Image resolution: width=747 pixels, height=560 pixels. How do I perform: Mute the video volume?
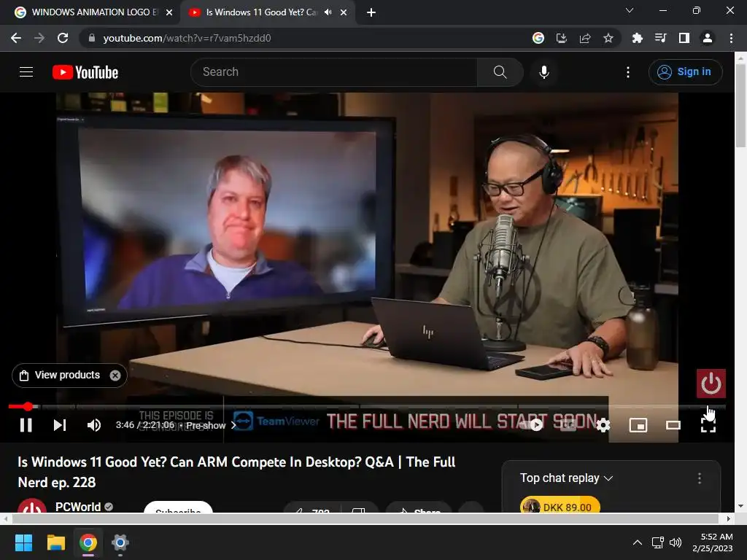[x=94, y=425]
